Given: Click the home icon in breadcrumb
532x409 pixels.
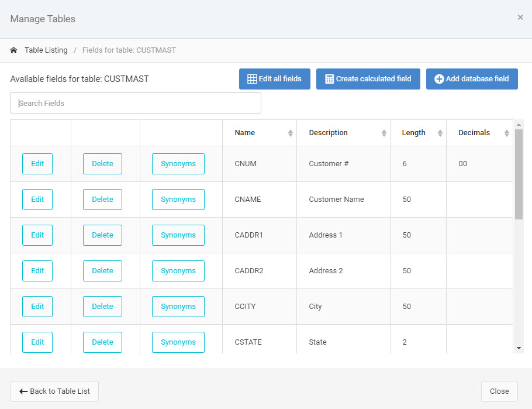Looking at the screenshot, I should click(13, 50).
